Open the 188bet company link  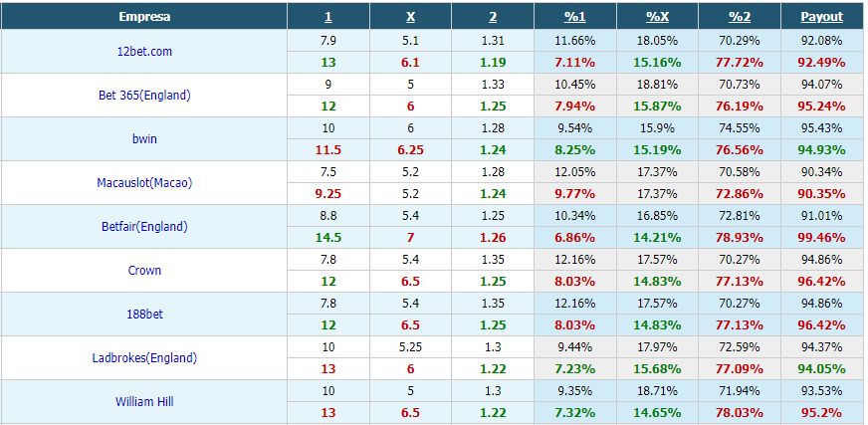[144, 315]
